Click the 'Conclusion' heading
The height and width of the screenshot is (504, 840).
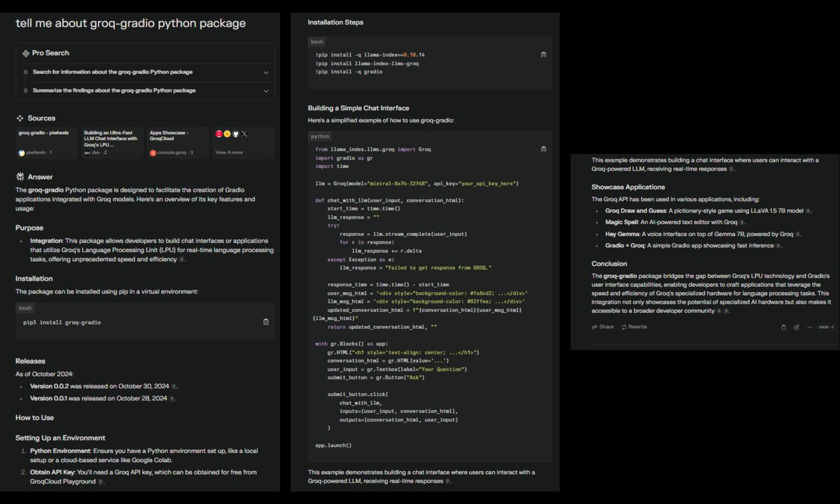pos(609,264)
